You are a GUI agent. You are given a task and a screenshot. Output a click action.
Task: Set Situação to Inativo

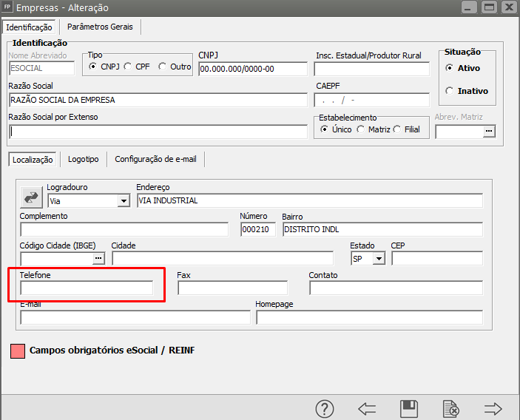pos(449,91)
